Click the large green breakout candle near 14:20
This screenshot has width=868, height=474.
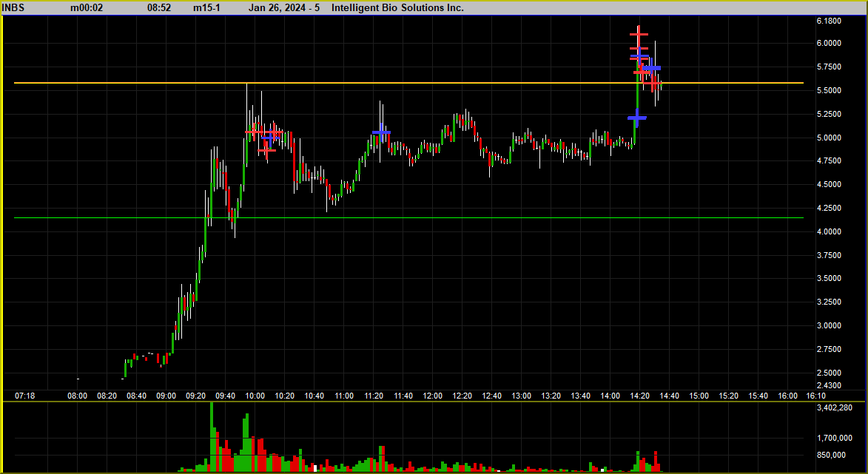(636, 104)
